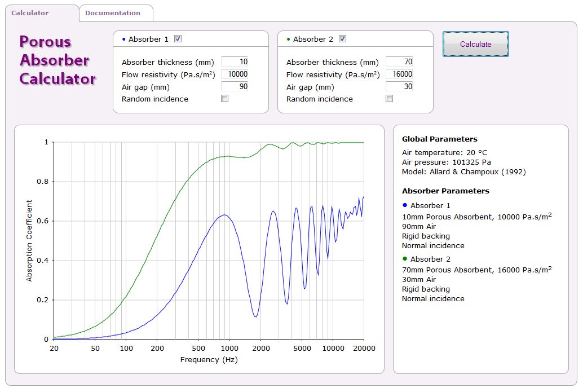The height and width of the screenshot is (392, 583).
Task: Click green Absorber 2 legend marker
Action: point(405,259)
